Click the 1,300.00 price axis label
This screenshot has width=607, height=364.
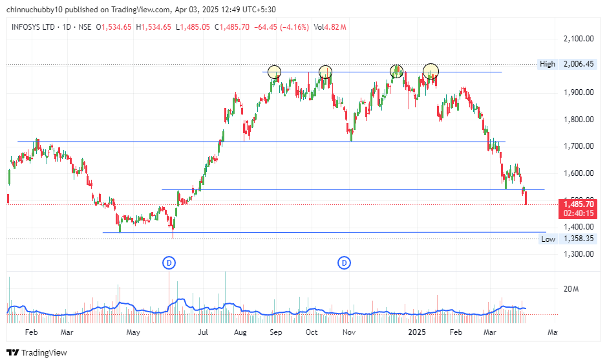pyautogui.click(x=579, y=254)
